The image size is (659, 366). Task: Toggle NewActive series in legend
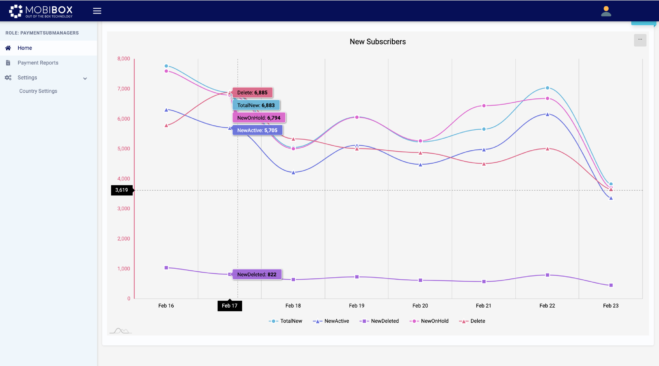331,321
